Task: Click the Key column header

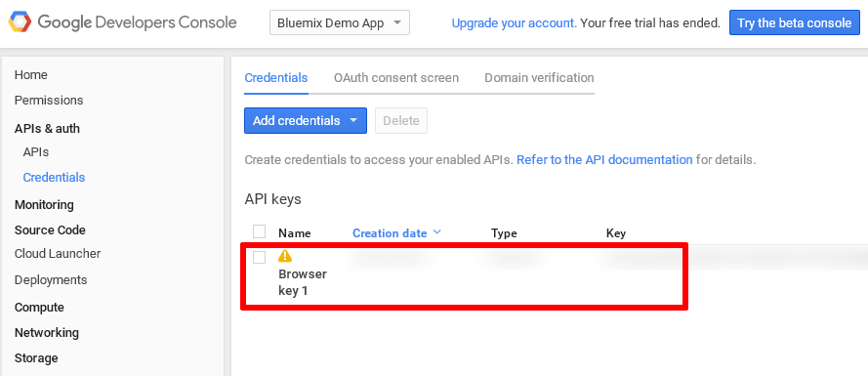Action: pyautogui.click(x=616, y=233)
